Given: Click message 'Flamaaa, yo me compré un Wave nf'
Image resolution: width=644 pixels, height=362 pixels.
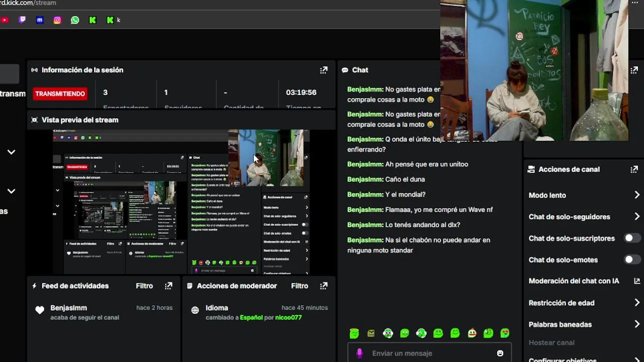Looking at the screenshot, I should (x=439, y=210).
